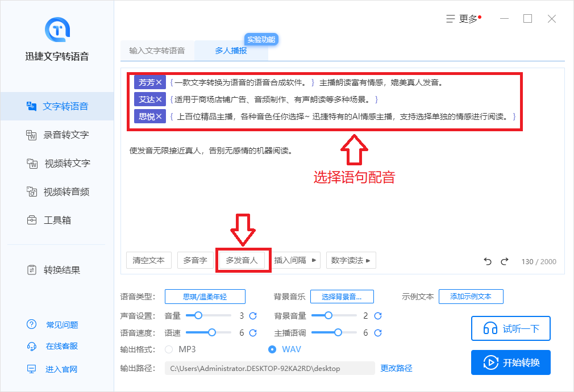Screen dimensions: 574x392
Task: Open the 文字转语音 sidebar item
Action: click(x=57, y=106)
